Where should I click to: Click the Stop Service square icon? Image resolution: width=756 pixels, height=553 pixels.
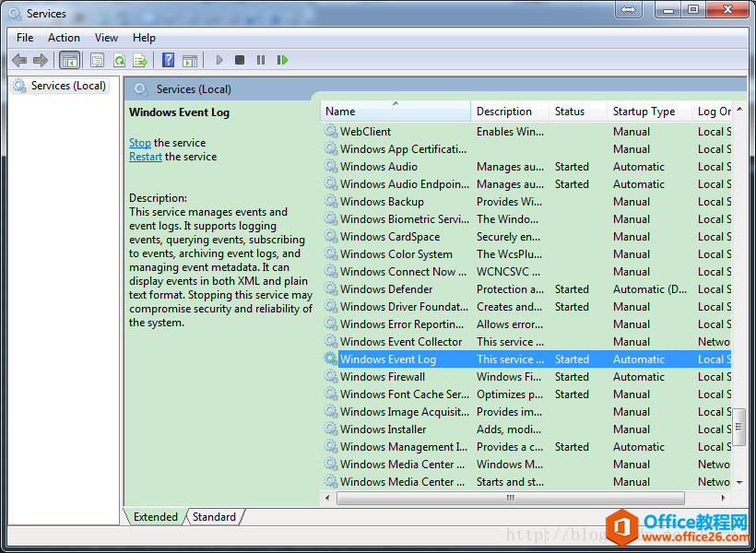pyautogui.click(x=240, y=60)
